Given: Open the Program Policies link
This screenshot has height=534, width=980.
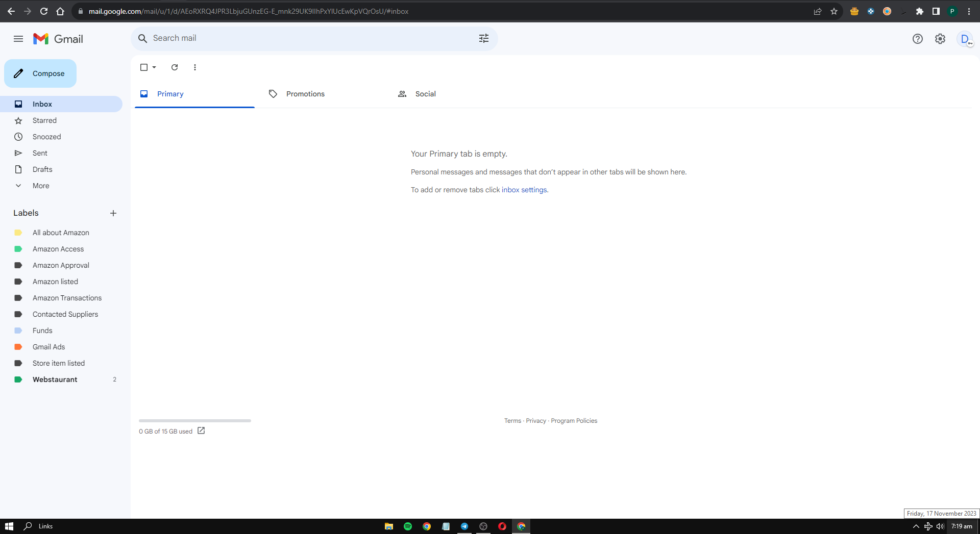Looking at the screenshot, I should click(574, 421).
